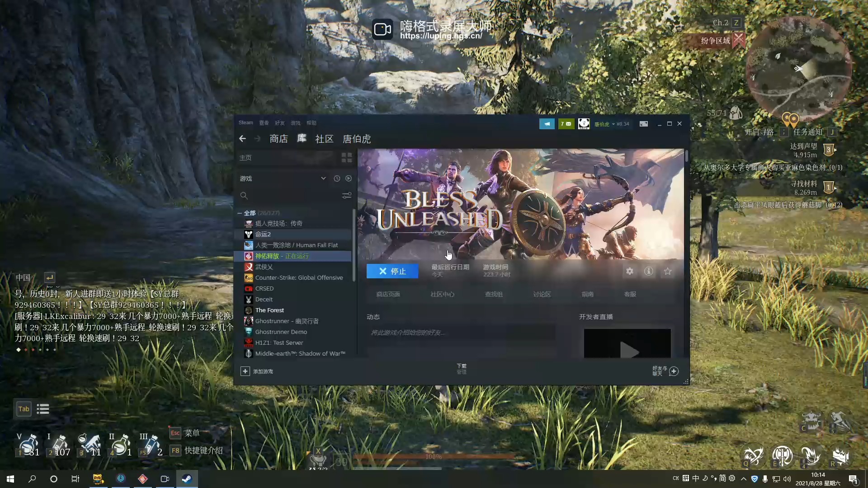Close the conflict zone indicator
Screen dimensions: 868x488
pyautogui.click(x=739, y=40)
